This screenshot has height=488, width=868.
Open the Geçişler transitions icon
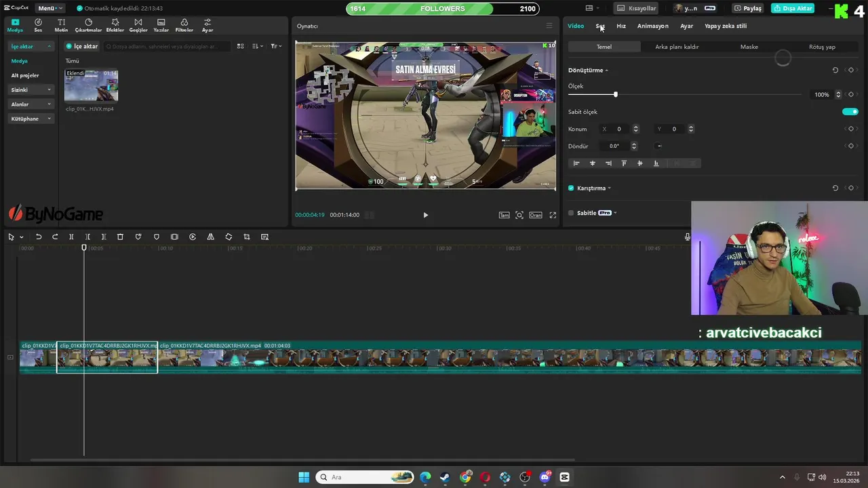point(138,26)
